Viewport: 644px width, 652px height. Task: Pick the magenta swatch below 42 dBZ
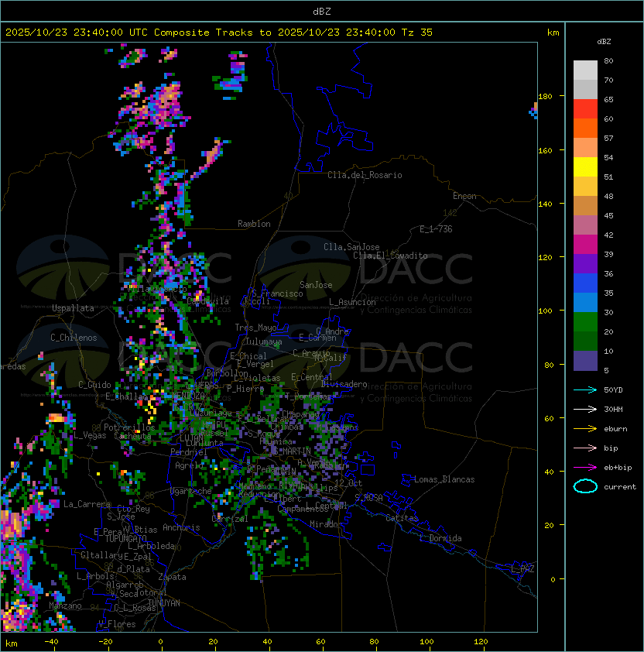pyautogui.click(x=585, y=244)
